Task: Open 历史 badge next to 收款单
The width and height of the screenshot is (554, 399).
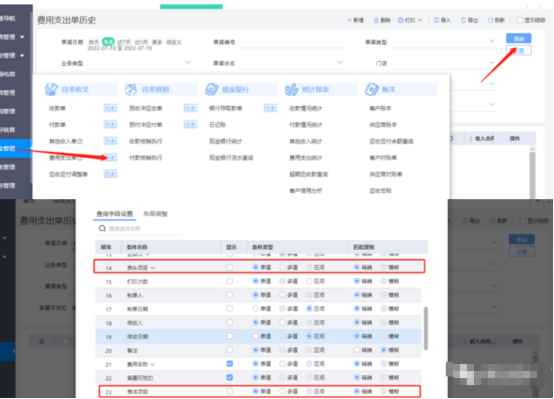Action: tap(110, 108)
